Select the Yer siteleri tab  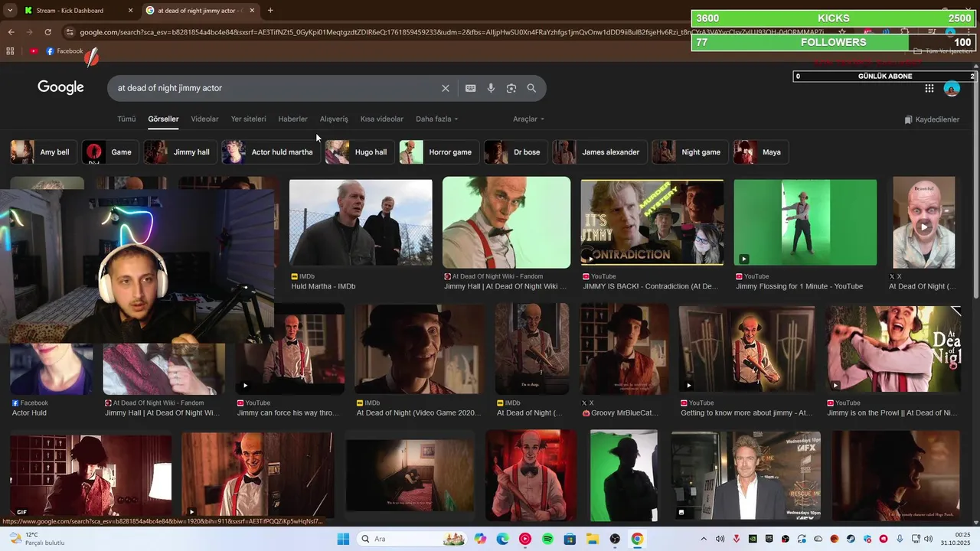(249, 119)
